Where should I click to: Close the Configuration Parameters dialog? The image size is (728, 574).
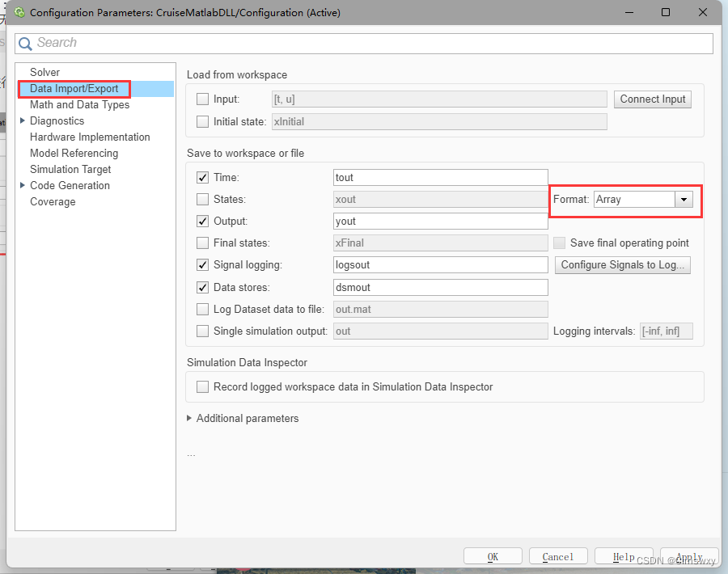coord(702,12)
